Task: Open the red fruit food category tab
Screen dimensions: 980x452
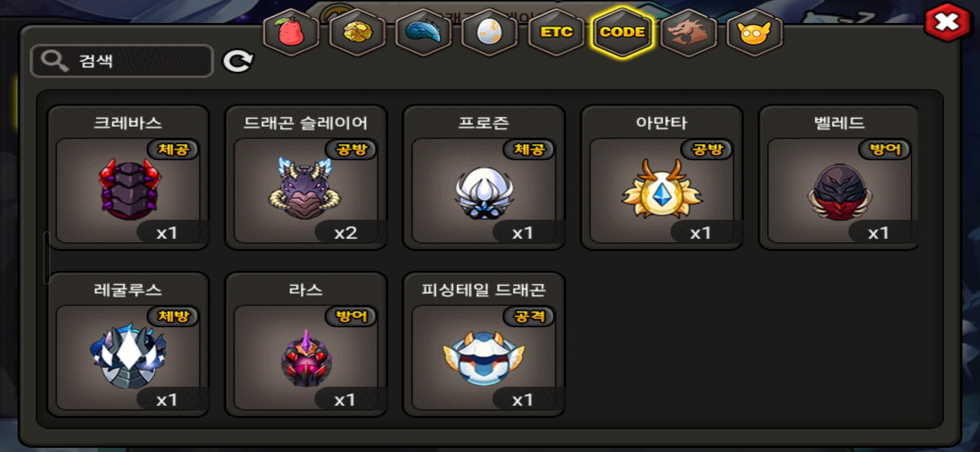Action: pyautogui.click(x=291, y=32)
